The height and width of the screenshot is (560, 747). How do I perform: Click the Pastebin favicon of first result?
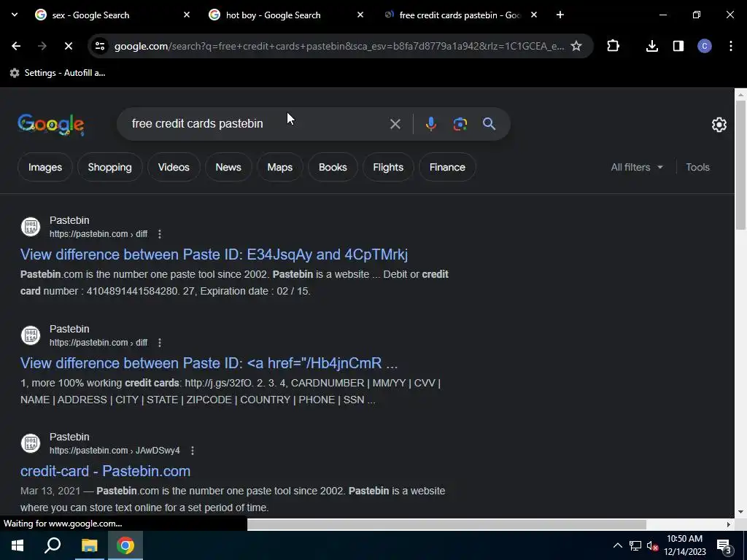31,227
